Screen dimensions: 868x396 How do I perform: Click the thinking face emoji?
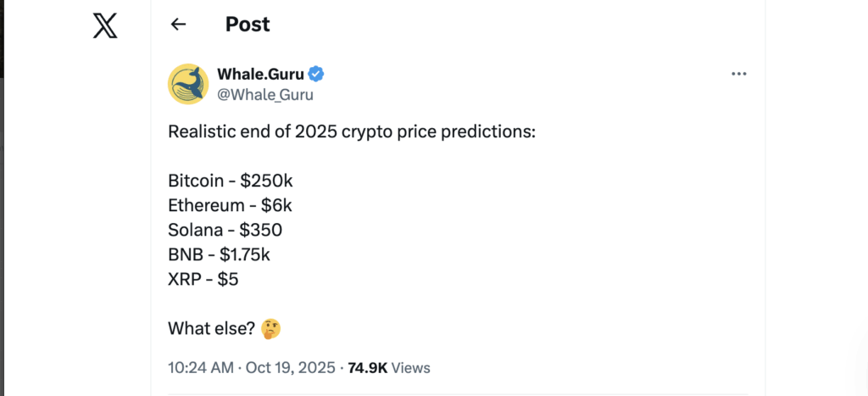[271, 328]
